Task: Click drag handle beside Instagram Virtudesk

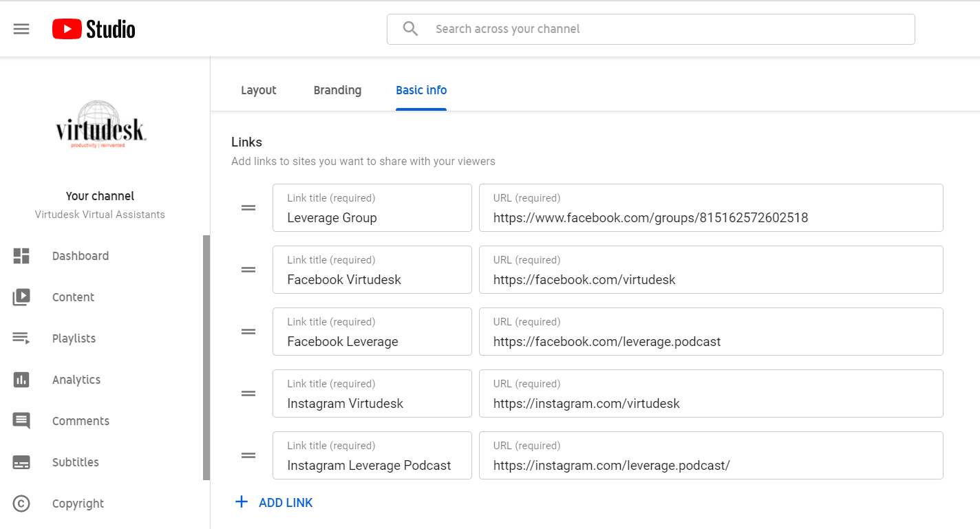Action: click(248, 393)
